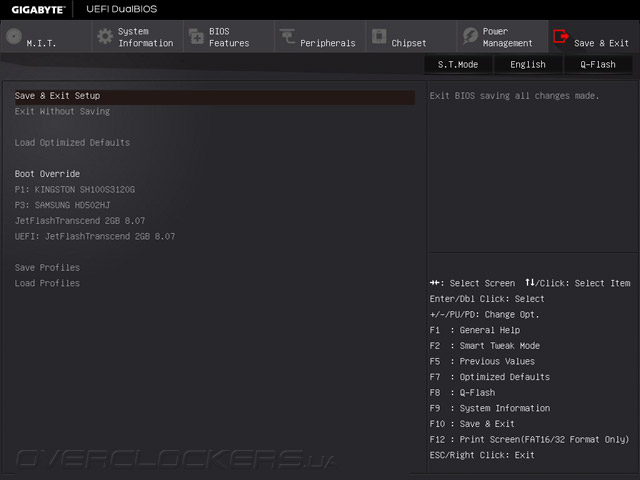Open the Power Management tab

tap(502, 36)
